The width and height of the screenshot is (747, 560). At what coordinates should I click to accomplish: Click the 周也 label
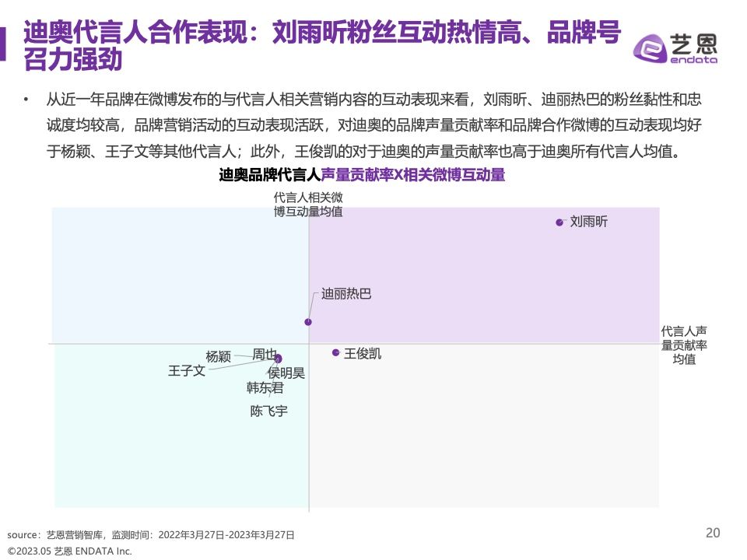tap(264, 355)
